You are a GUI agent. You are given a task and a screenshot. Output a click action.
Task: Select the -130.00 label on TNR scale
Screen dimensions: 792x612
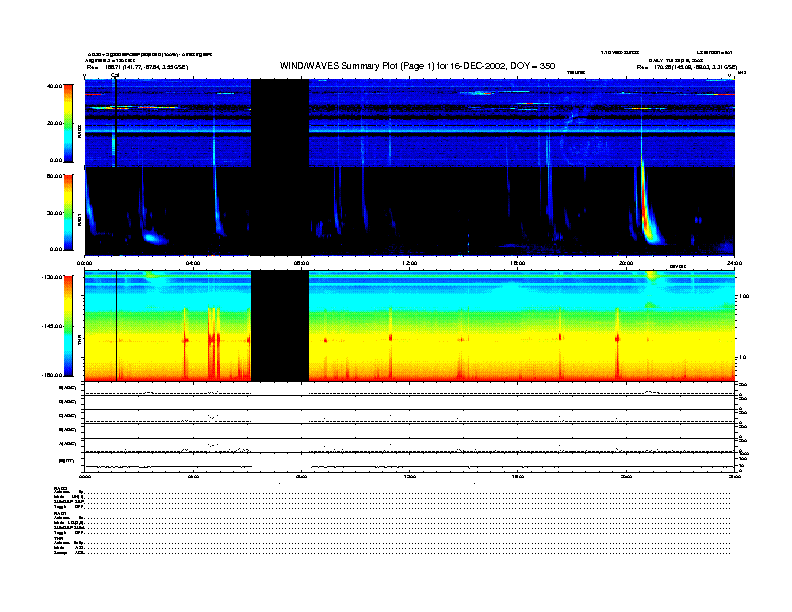52,277
